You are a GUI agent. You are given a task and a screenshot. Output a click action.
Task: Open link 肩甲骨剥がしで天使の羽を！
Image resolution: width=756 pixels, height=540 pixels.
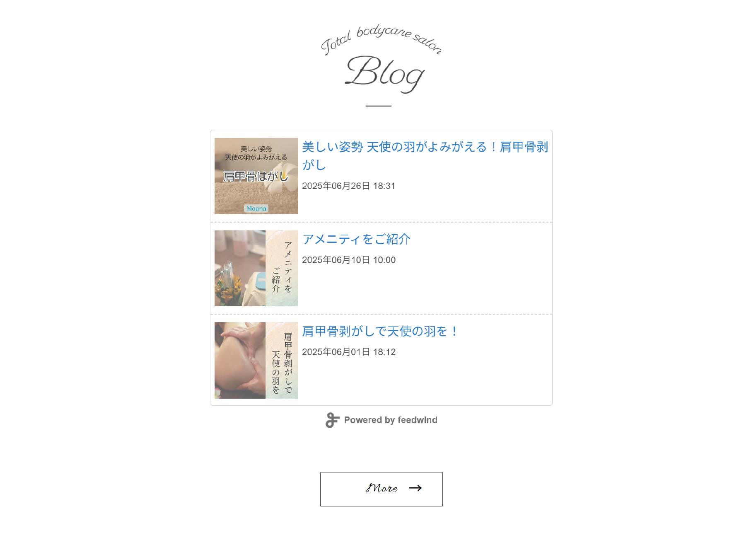click(x=380, y=331)
